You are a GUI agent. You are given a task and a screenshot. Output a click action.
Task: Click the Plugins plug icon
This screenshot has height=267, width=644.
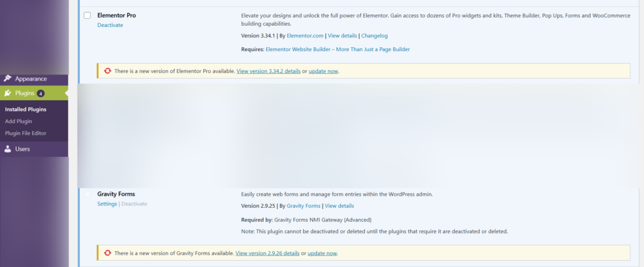[x=8, y=93]
